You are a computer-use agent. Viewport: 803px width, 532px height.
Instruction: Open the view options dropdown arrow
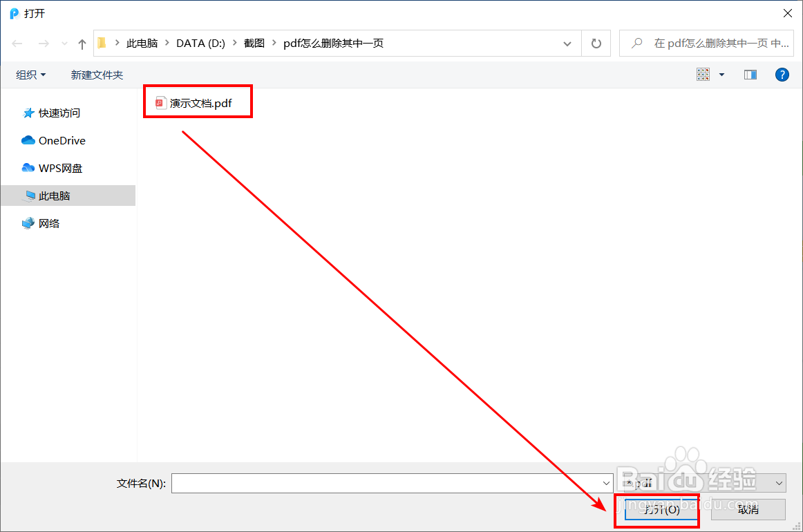pos(721,74)
